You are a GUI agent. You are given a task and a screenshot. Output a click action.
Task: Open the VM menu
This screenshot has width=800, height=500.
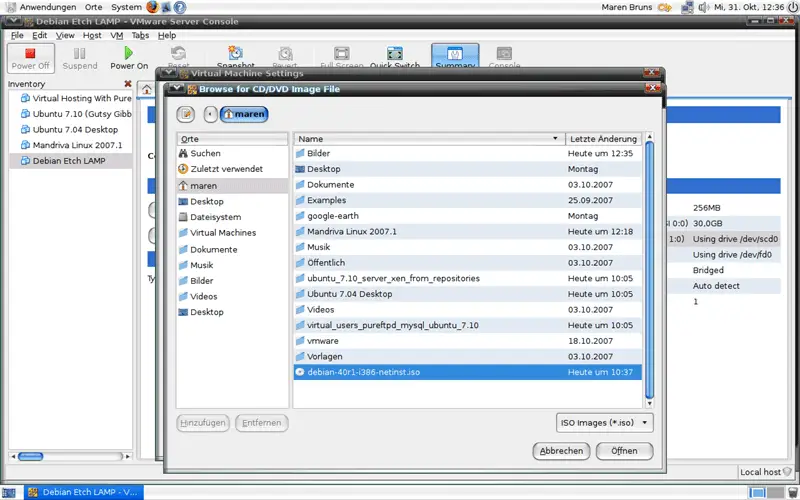(x=117, y=35)
